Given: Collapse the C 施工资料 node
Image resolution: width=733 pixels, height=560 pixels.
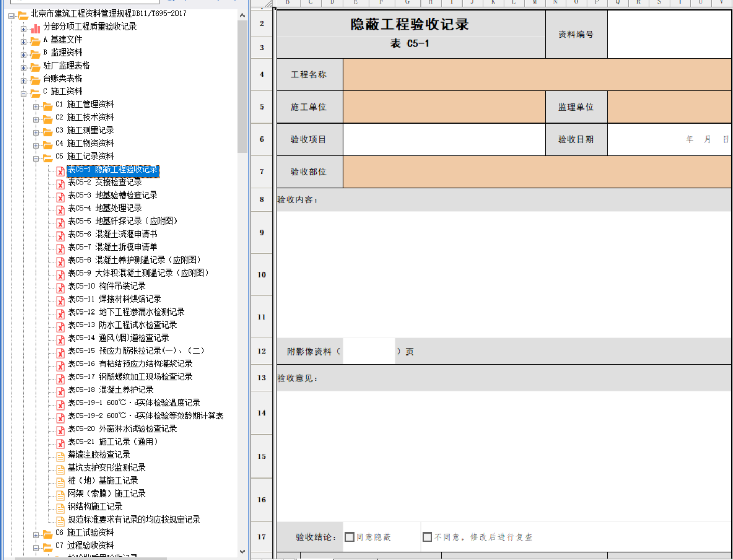Looking at the screenshot, I should [23, 94].
